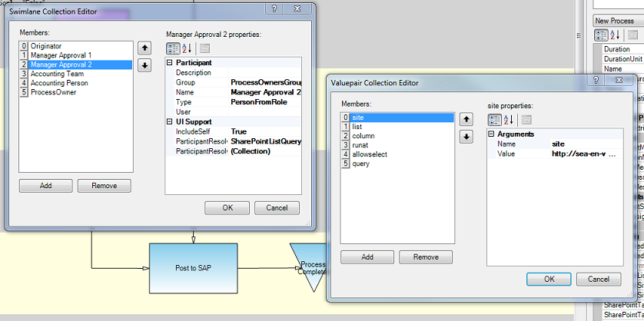The image size is (644, 321).
Task: Click the Type value PersonFromRole
Action: pos(265,102)
